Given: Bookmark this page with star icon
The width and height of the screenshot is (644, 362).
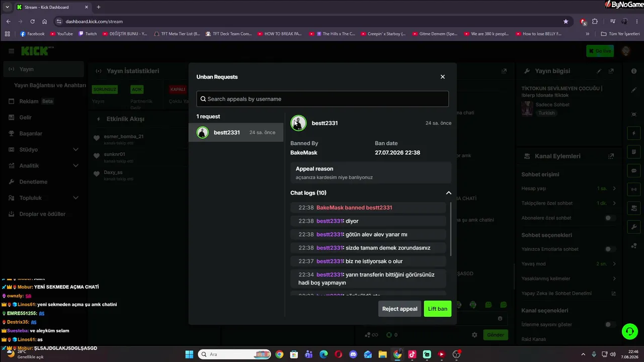Looking at the screenshot, I should pyautogui.click(x=566, y=22).
